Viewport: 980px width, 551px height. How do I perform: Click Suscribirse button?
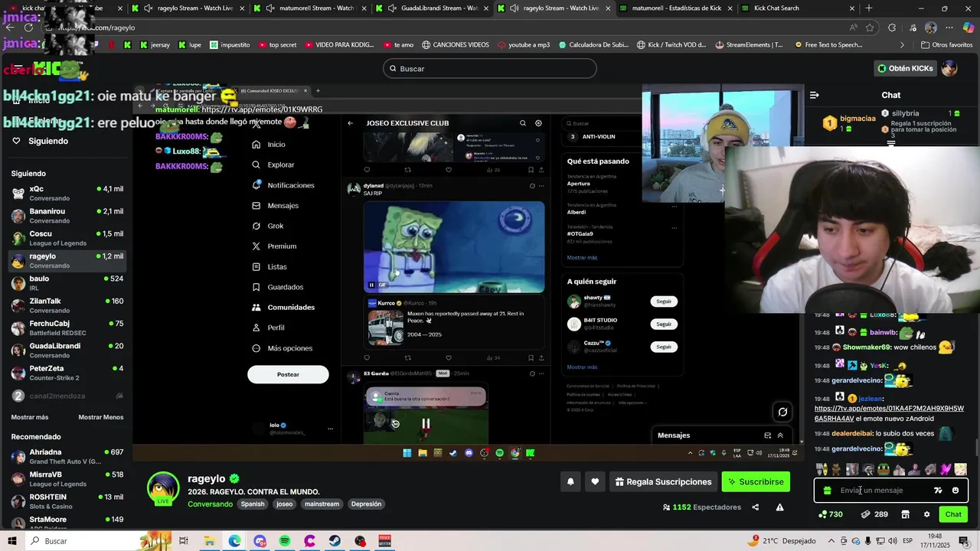756,481
